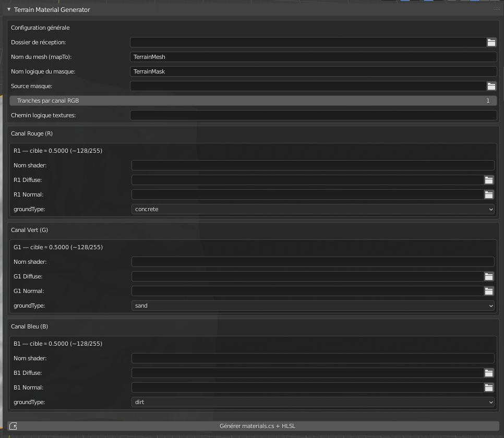Click the Canal Bleu (B) heading
This screenshot has height=438, width=504.
29,326
